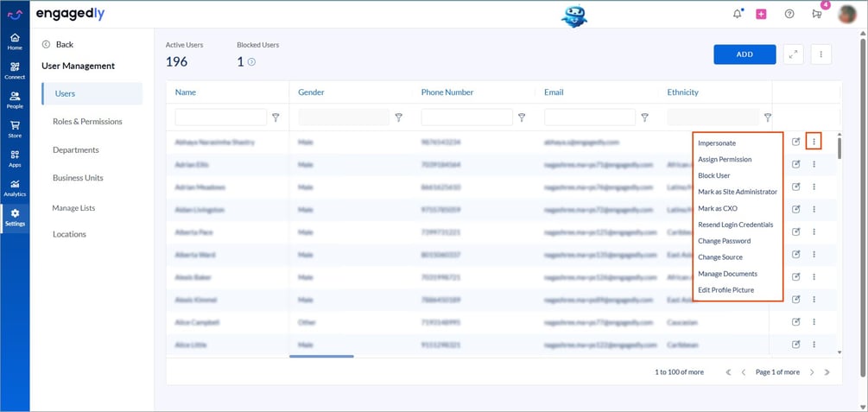The height and width of the screenshot is (412, 868).
Task: Open announcements megaphone with badge 4
Action: click(x=818, y=14)
